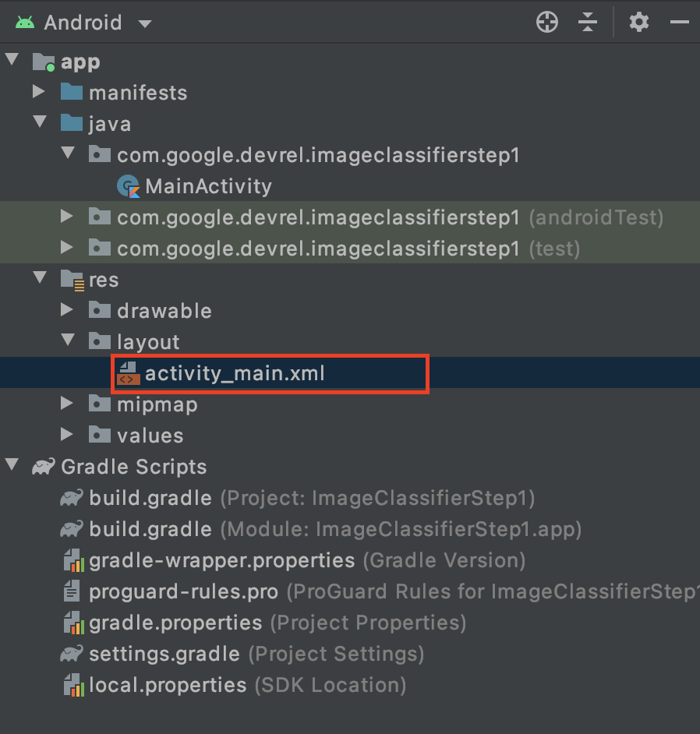Click the activity_main.xml layout file icon
The width and height of the screenshot is (700, 734).
coord(127,373)
